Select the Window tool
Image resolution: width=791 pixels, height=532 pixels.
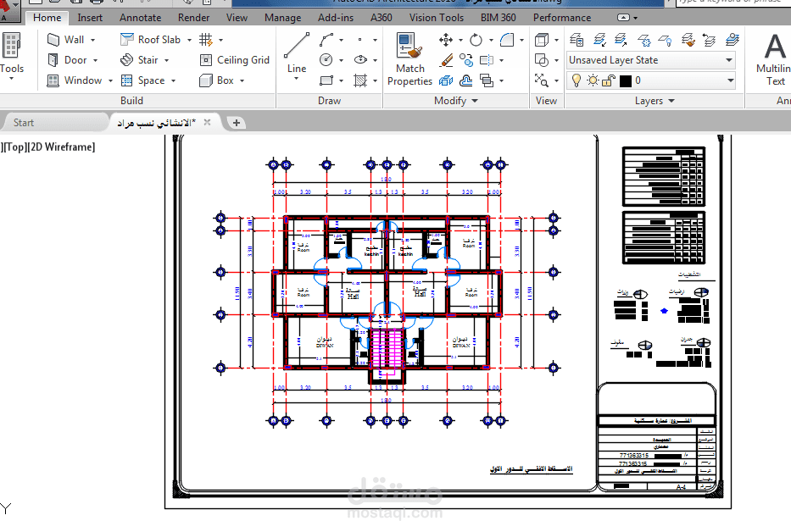(74, 80)
